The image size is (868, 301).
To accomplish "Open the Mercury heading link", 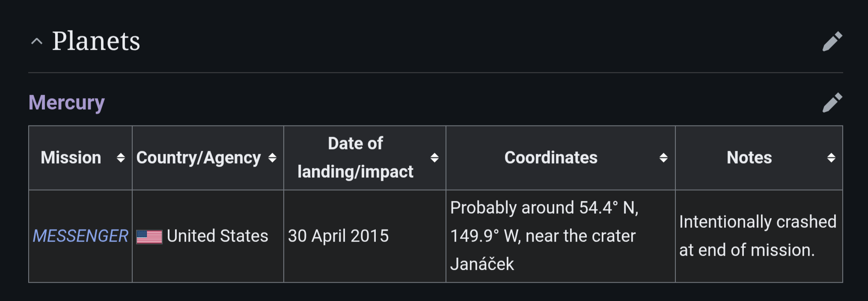I will (66, 103).
